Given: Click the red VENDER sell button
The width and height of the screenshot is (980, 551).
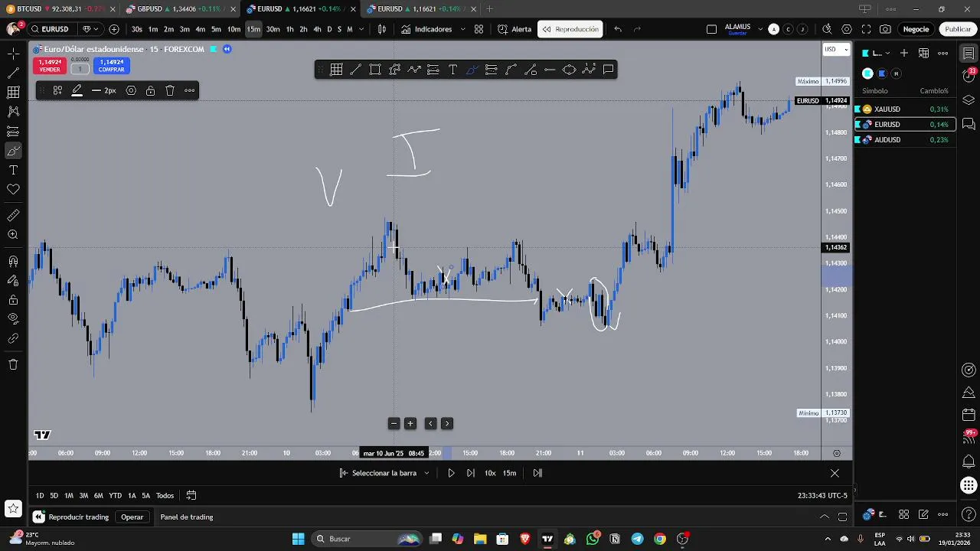Looking at the screenshot, I should [50, 66].
